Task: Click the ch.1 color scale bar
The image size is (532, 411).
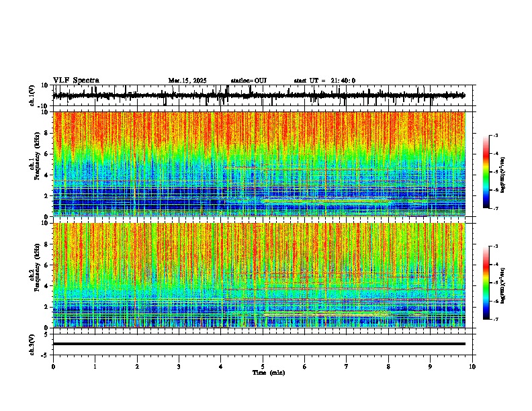Action: click(486, 172)
